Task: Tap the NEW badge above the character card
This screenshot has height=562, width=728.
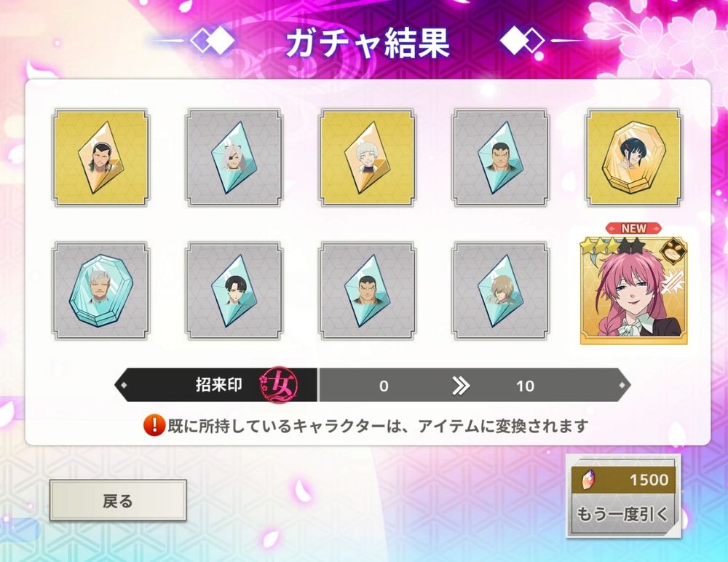Action: pos(634,228)
